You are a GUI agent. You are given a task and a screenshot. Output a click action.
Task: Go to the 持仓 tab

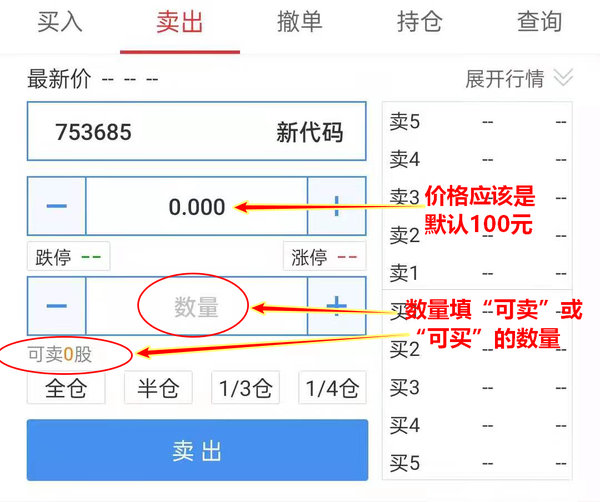pos(420,22)
